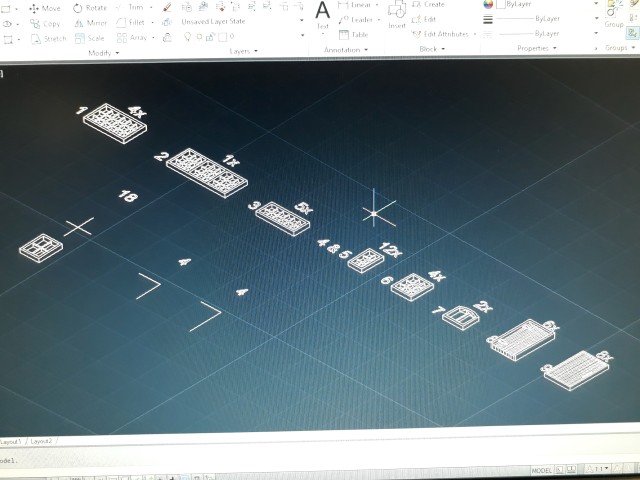
Task: Select the Stretch tool
Action: tap(48, 39)
